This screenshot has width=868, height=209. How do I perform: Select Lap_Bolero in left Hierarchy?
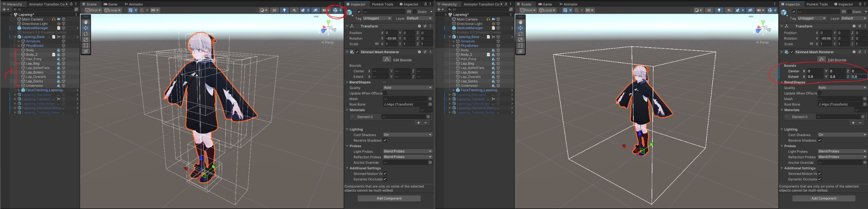(34, 72)
